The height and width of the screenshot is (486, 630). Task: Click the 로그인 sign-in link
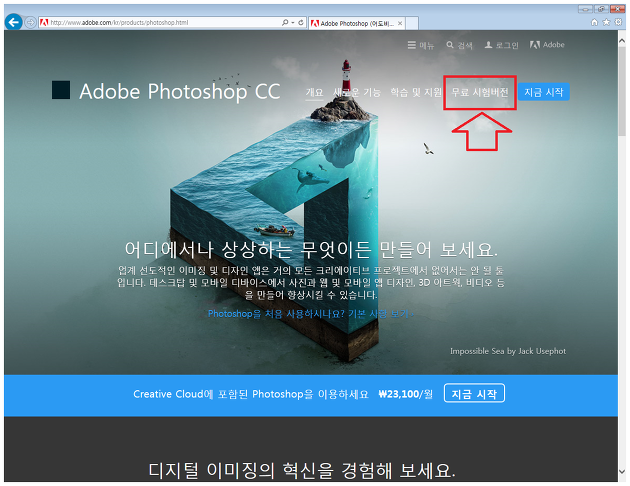pyautogui.click(x=501, y=45)
